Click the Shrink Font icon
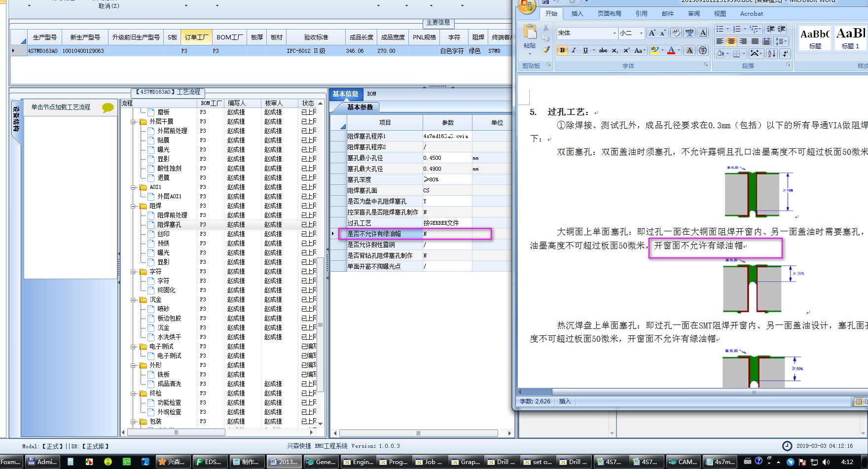This screenshot has height=469, width=868. 663,33
